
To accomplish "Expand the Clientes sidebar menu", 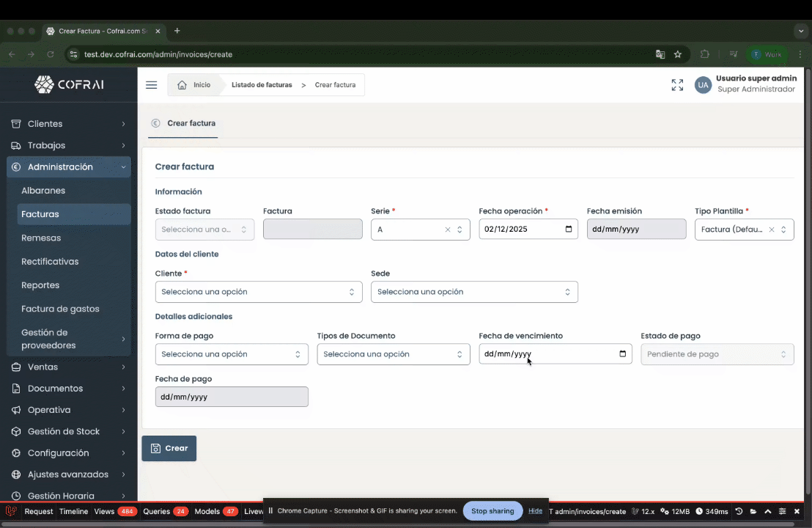I will [69, 124].
